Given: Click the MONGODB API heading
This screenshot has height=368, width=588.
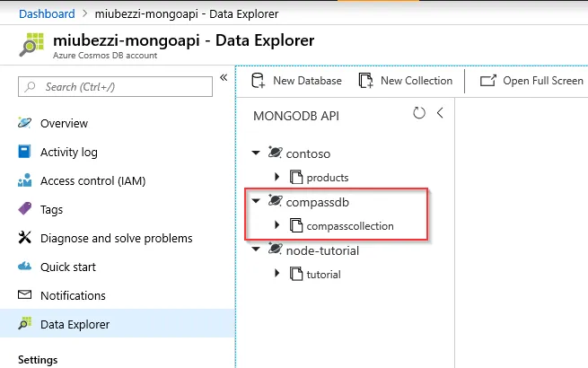Looking at the screenshot, I should pyautogui.click(x=296, y=116).
